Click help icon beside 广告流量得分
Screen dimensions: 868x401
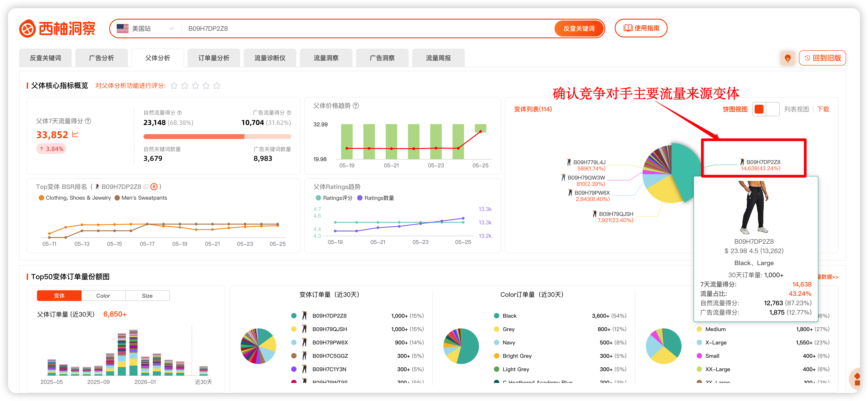click(289, 113)
